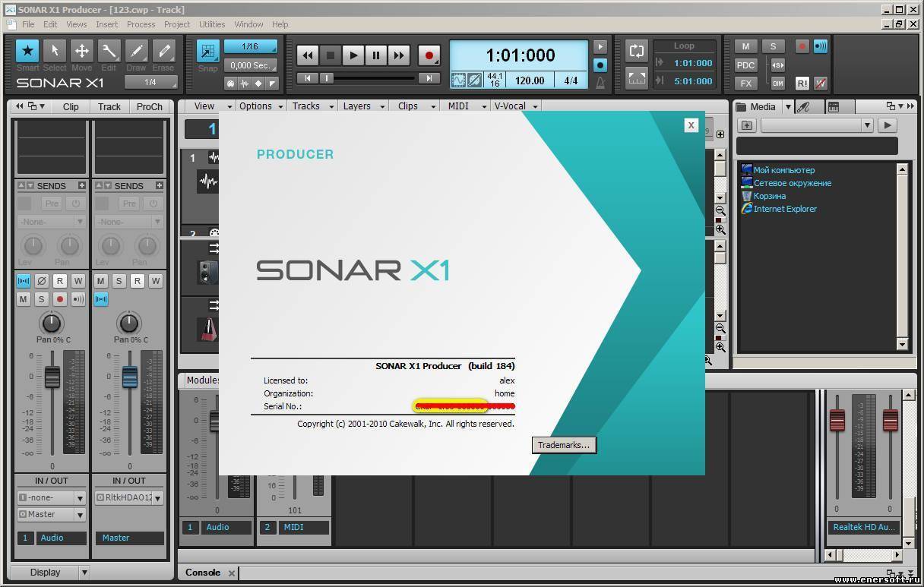
Task: Click the global Solo S button in Mix module
Action: (x=774, y=46)
